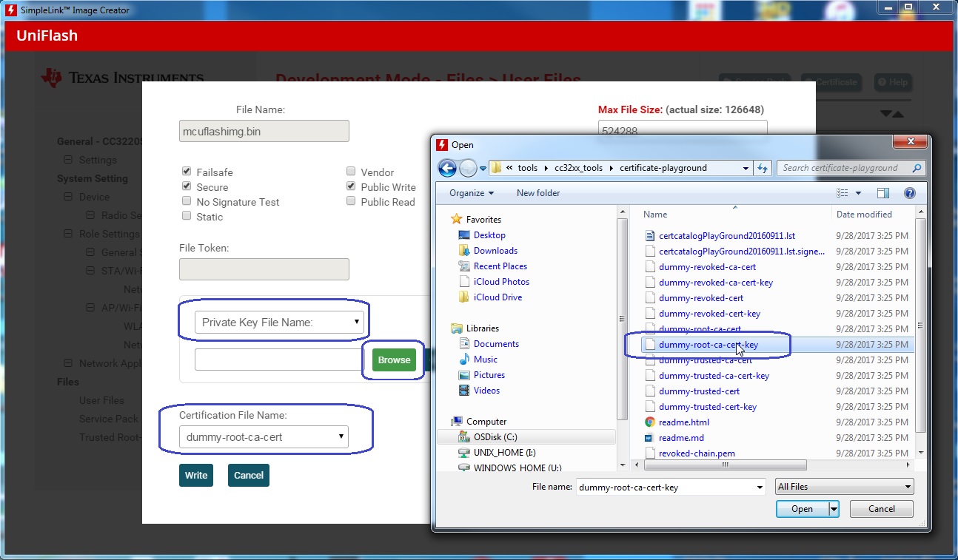
Task: Select readme.html file
Action: pyautogui.click(x=684, y=422)
